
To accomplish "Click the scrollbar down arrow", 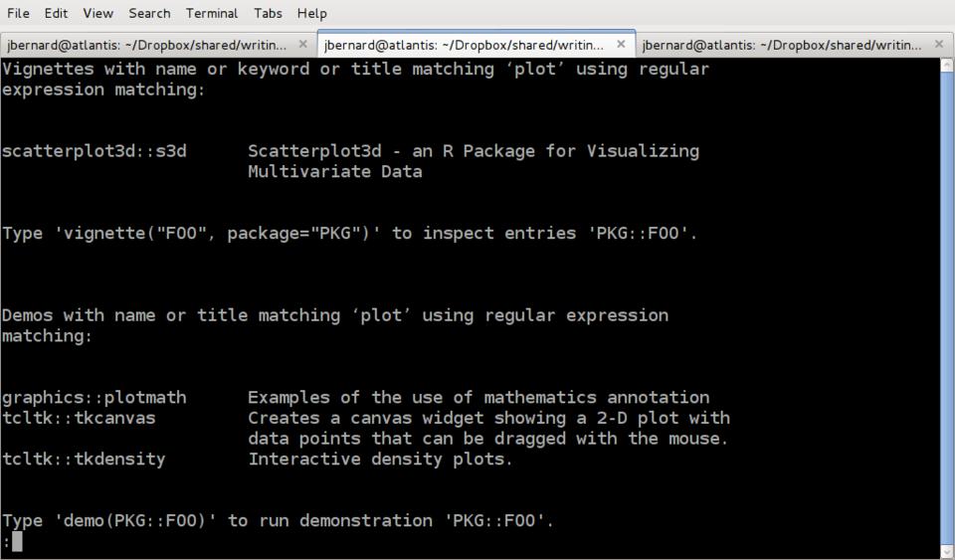I will coord(946,551).
